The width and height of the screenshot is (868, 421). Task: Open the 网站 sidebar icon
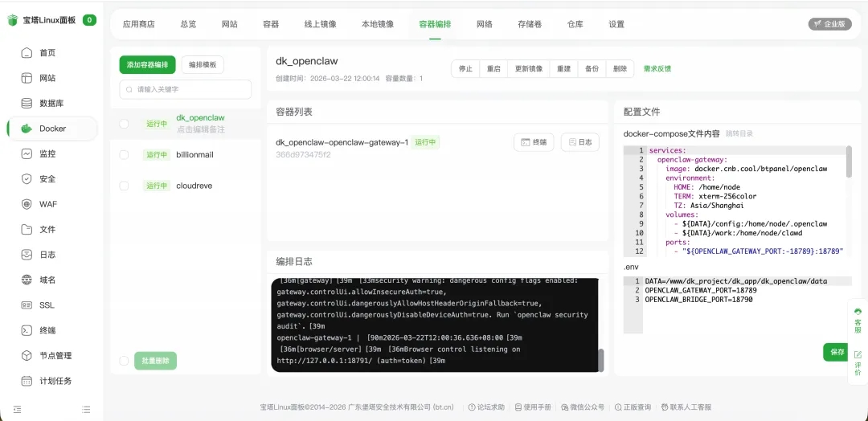click(x=27, y=78)
